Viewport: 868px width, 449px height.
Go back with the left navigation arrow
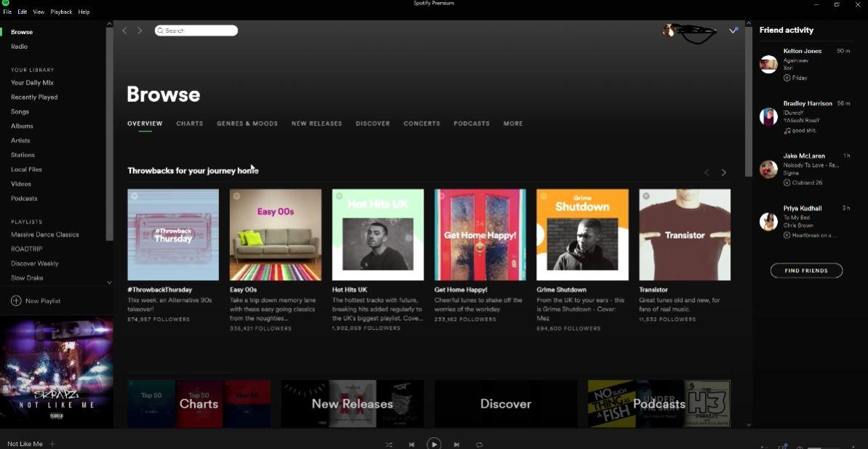coord(124,31)
